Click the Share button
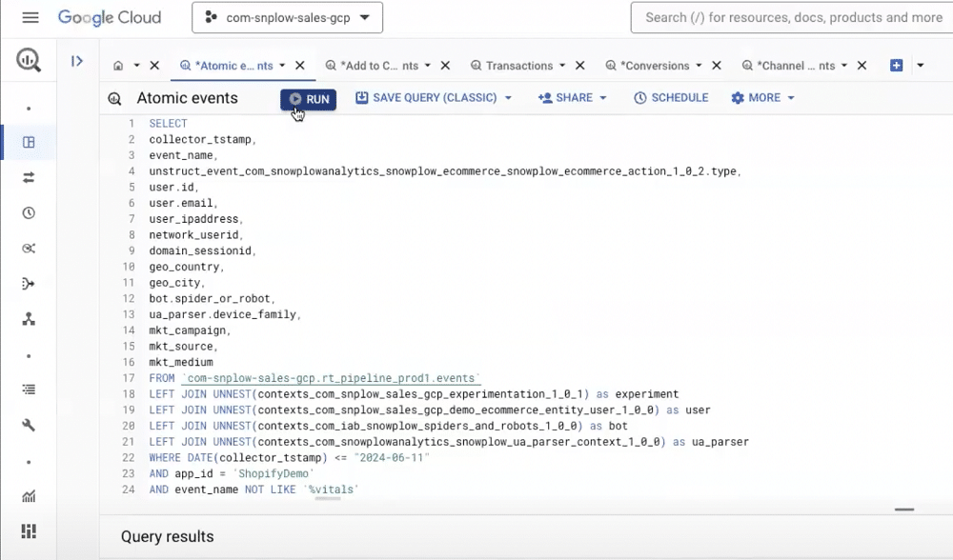953x560 pixels. 572,98
